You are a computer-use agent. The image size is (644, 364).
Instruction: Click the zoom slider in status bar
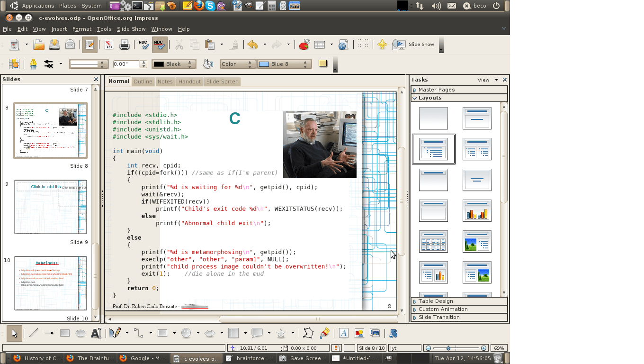[x=448, y=348]
